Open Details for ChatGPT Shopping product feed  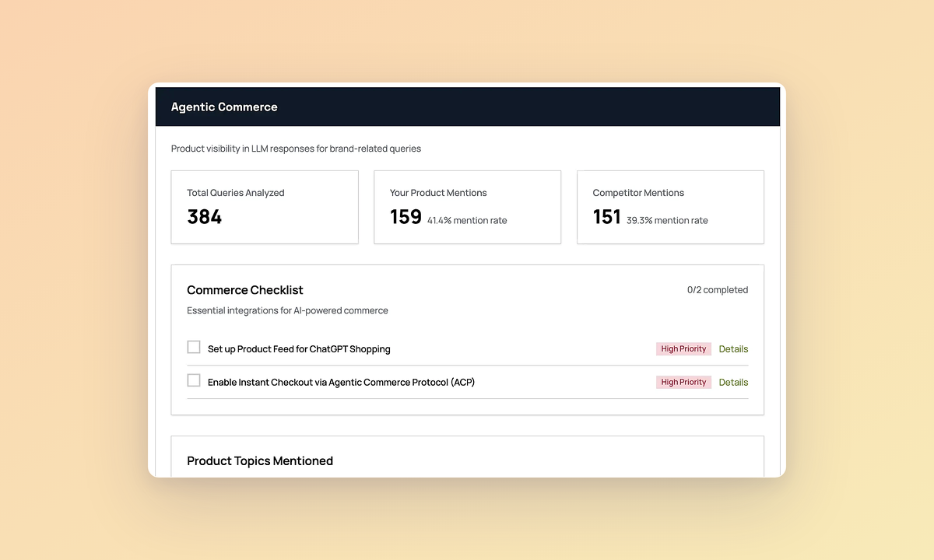(x=733, y=349)
